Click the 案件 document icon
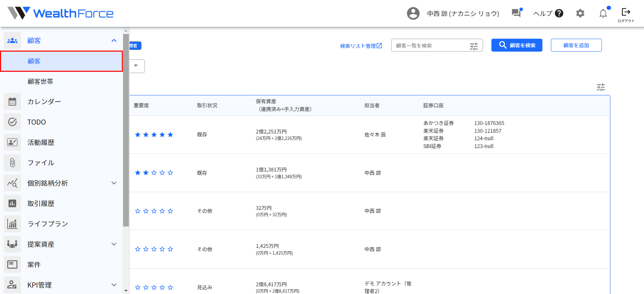Screen dimensions: 644x294 (x=12, y=264)
